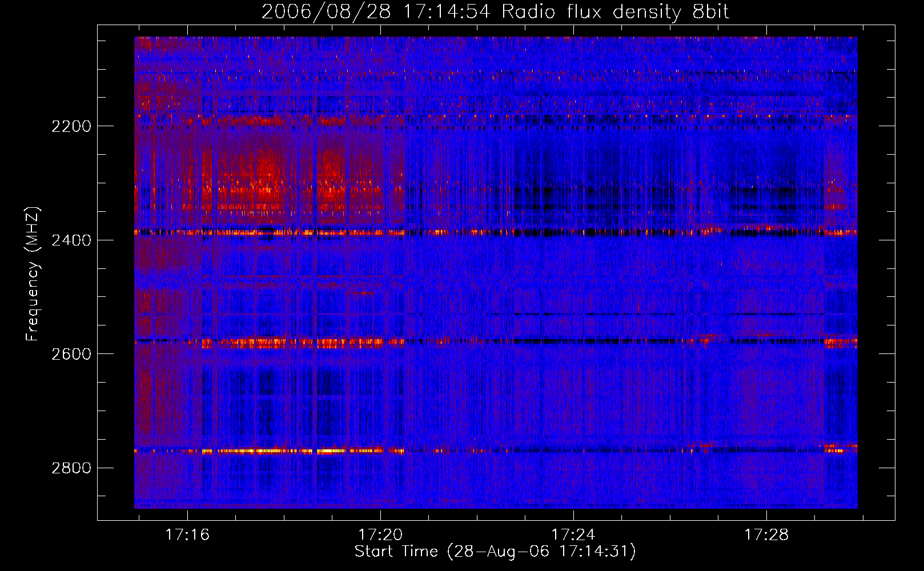Screen dimensions: 924x571
Task: Click the 17:24 time tick label
Action: 573,535
